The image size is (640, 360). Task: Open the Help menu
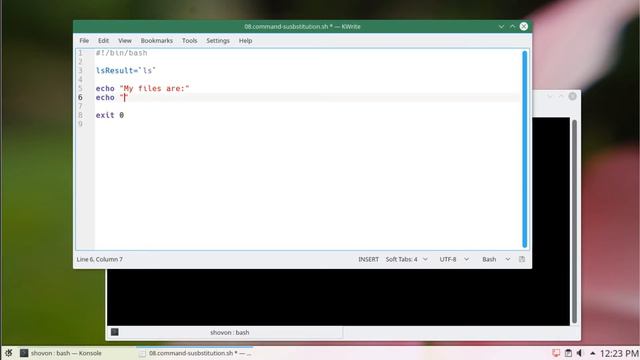pyautogui.click(x=245, y=40)
